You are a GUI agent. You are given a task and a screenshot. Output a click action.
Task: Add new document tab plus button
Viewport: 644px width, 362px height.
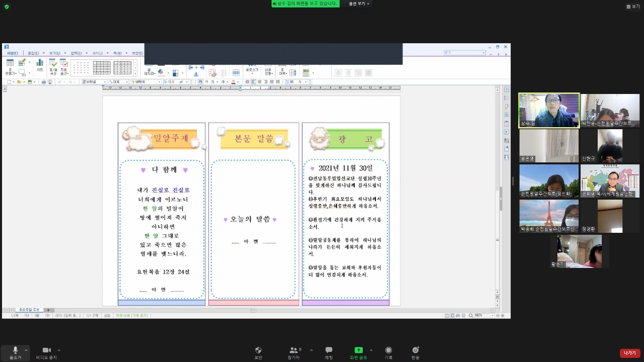48,310
